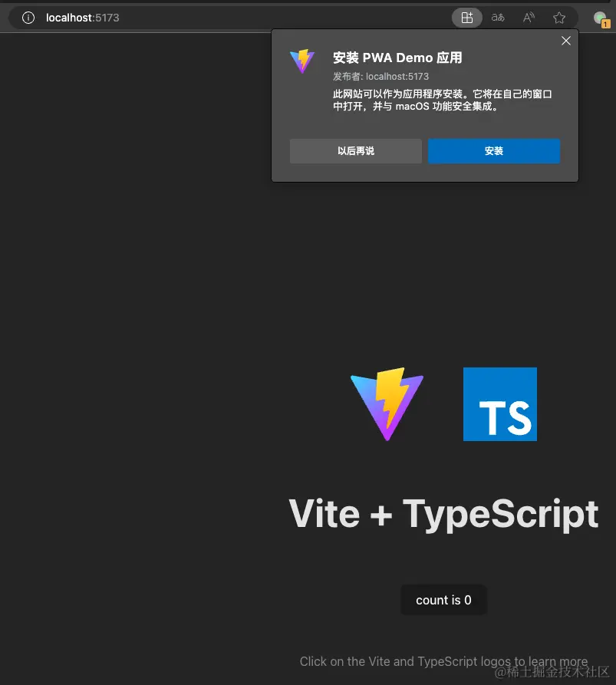
Task: Click the localhost:5173 address bar URL
Action: click(x=83, y=18)
